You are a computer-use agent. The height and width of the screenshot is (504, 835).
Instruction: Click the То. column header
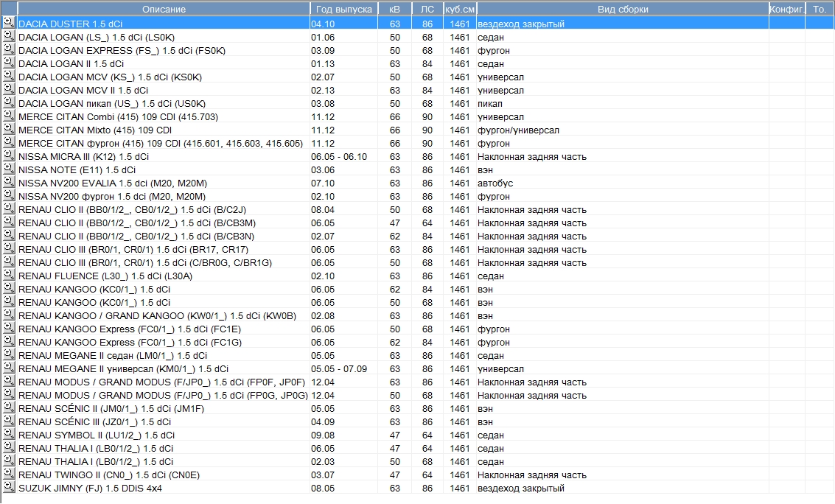(820, 9)
